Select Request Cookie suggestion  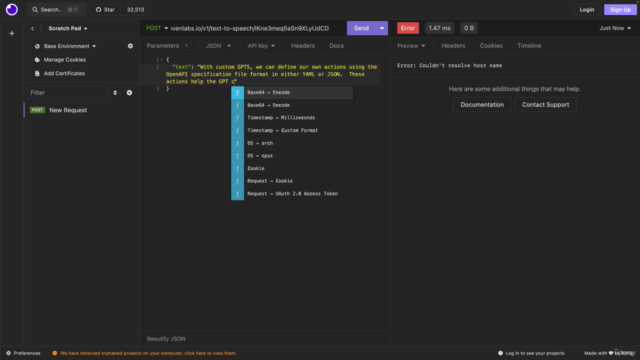(x=292, y=181)
